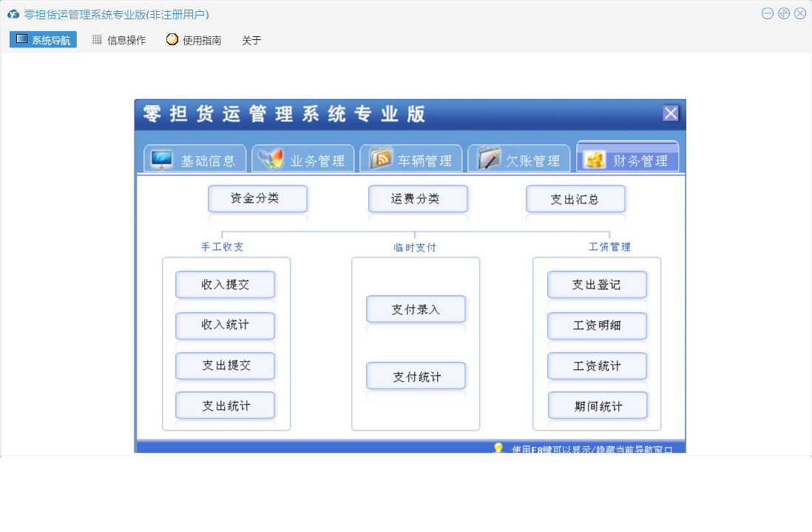Click the F8 hint text in status bar
The image size is (812, 532).
click(592, 449)
